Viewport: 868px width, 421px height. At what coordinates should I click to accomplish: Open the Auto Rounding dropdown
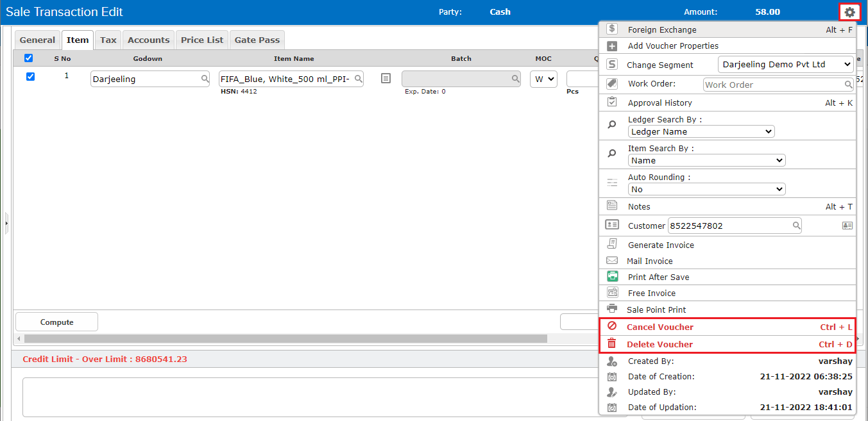(706, 189)
